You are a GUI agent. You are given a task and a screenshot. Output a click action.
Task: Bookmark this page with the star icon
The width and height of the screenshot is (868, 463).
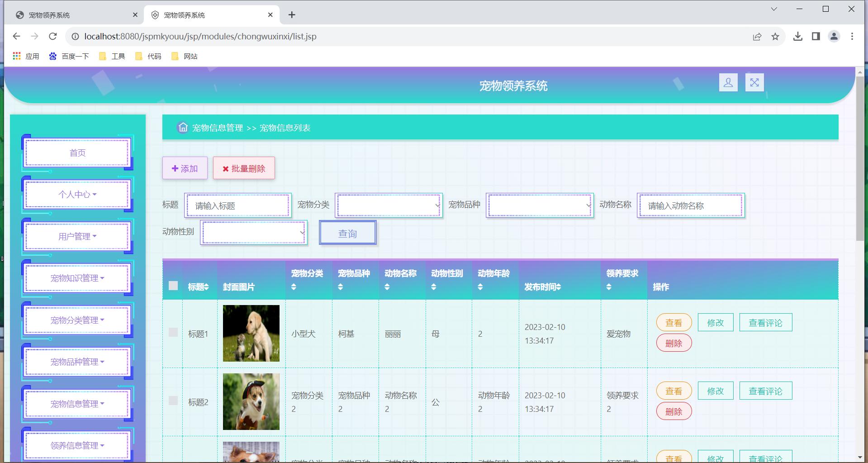coord(775,37)
